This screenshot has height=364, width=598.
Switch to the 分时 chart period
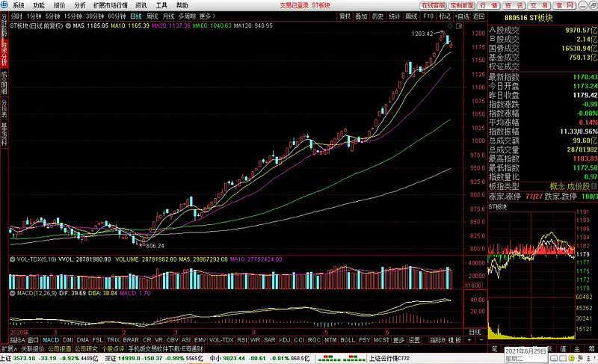point(16,16)
